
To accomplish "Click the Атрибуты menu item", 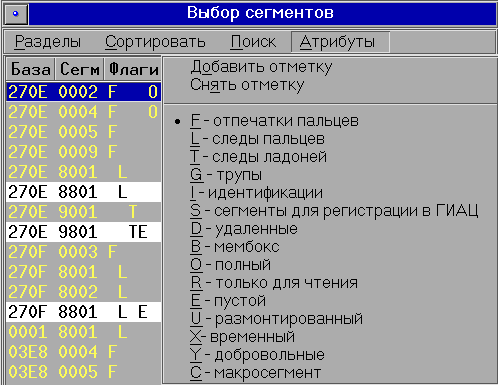I will tap(340, 42).
